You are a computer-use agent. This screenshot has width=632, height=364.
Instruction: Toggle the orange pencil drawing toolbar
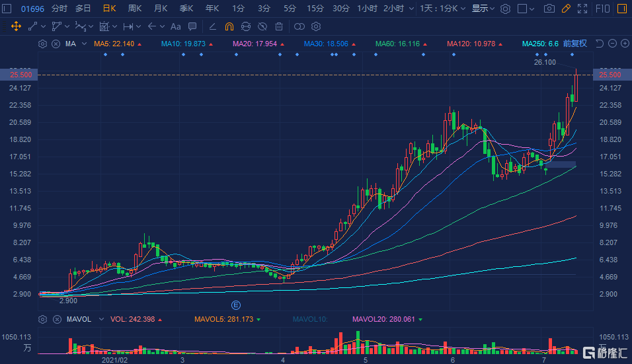(x=565, y=9)
